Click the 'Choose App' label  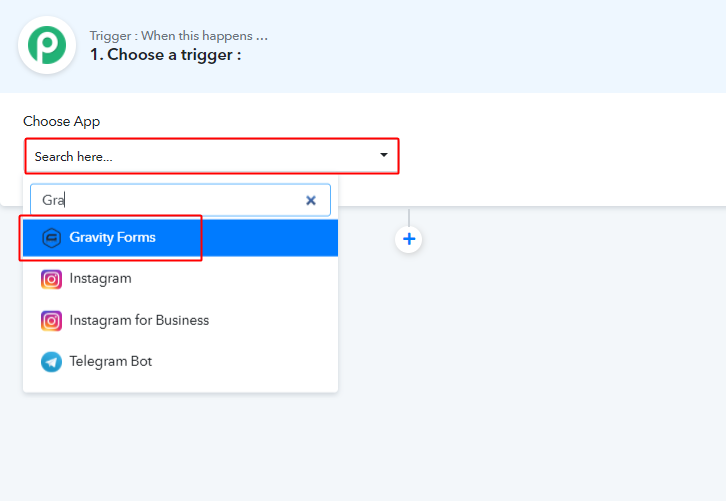click(62, 121)
